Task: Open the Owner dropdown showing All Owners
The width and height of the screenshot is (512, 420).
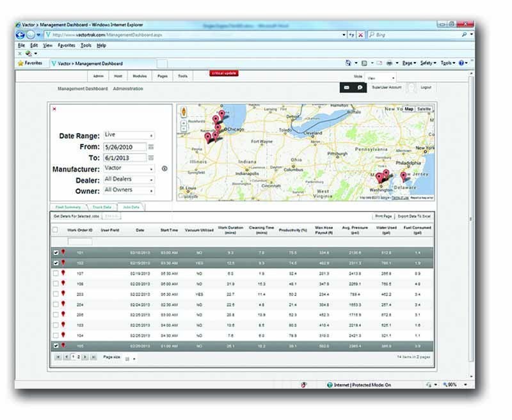Action: (x=129, y=191)
